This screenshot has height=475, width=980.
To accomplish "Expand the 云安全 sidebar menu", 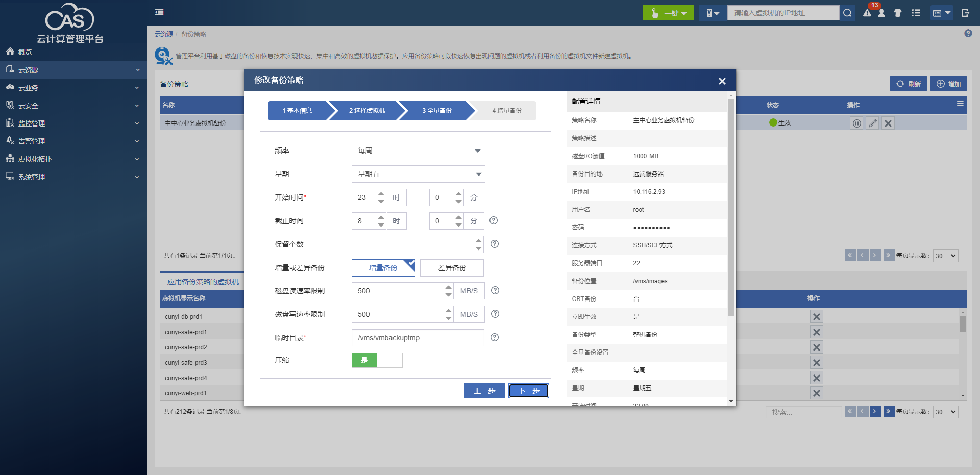I will click(73, 106).
